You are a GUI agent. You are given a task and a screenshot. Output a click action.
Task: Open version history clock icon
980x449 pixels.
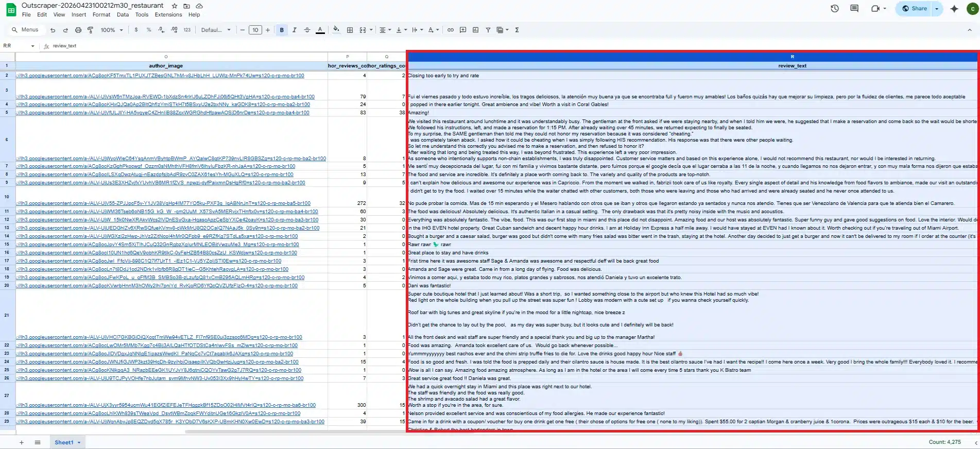834,9
